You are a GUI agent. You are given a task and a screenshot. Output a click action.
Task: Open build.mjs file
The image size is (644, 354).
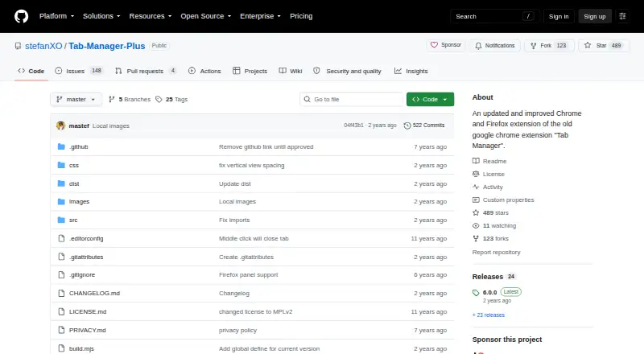tap(81, 348)
